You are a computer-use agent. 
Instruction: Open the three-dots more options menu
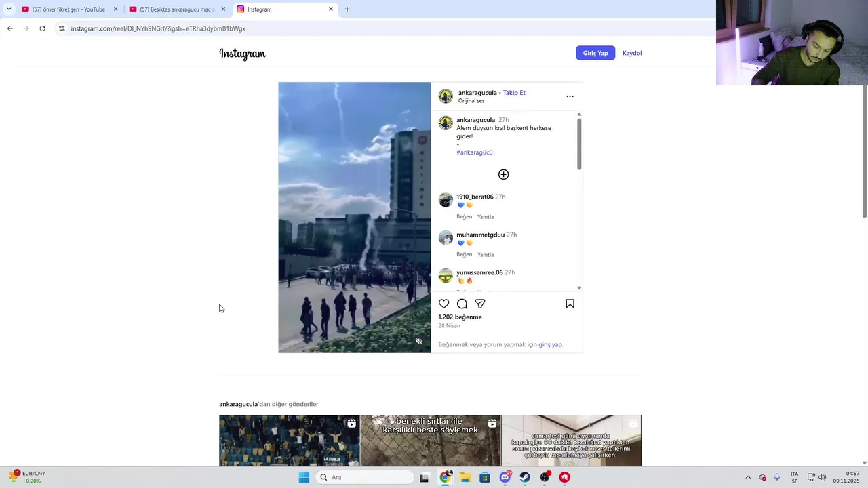570,96
